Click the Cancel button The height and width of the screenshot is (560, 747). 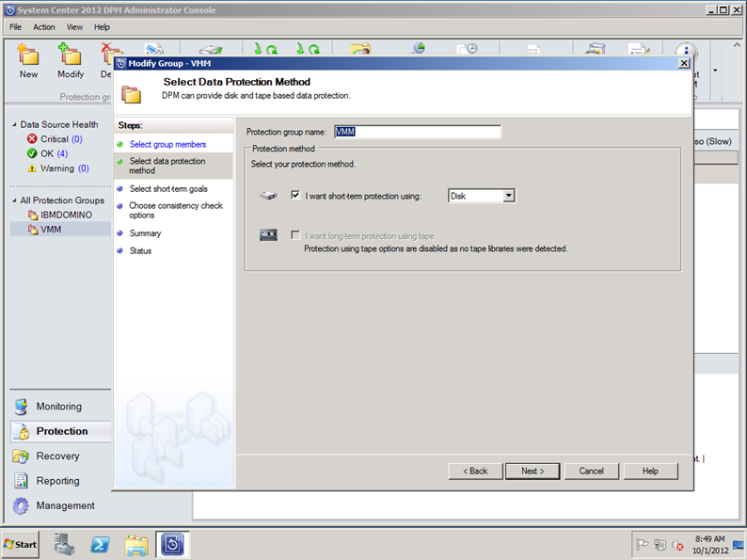pyautogui.click(x=591, y=472)
